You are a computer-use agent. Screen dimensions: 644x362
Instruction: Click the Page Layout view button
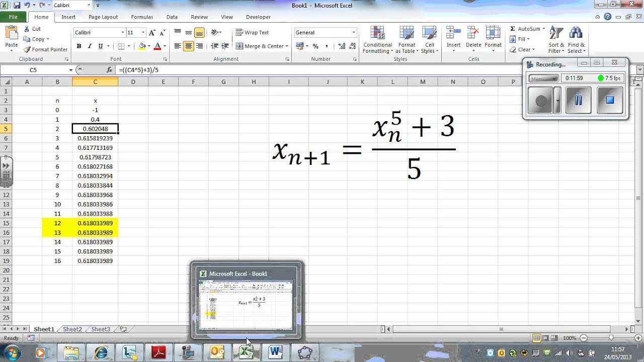tap(545, 338)
